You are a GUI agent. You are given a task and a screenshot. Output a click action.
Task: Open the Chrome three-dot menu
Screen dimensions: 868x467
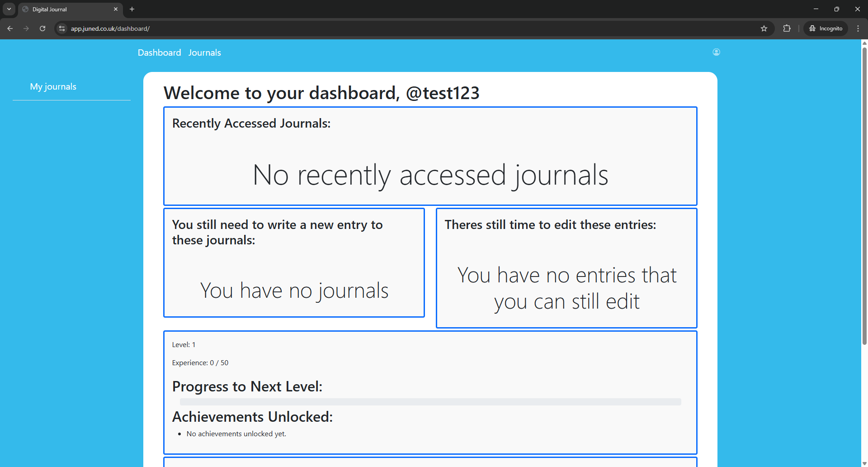pyautogui.click(x=858, y=29)
